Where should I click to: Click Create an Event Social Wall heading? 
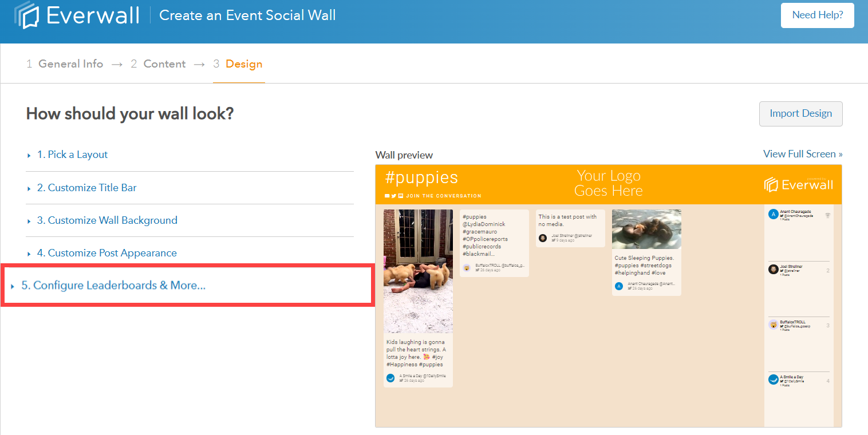point(247,15)
